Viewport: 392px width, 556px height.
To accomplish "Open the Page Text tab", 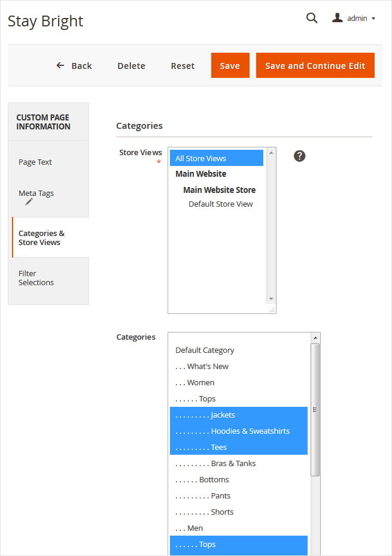I will (x=35, y=162).
